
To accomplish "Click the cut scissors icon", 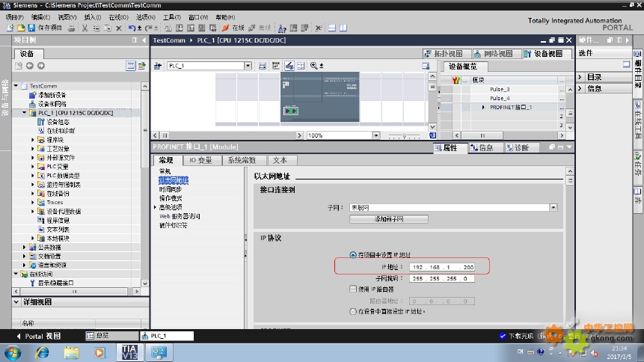I will 85,28.
